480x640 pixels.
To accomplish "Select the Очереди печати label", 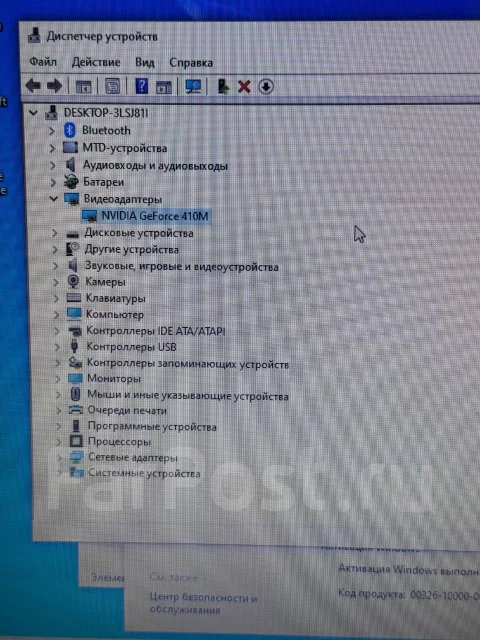I will click(127, 410).
